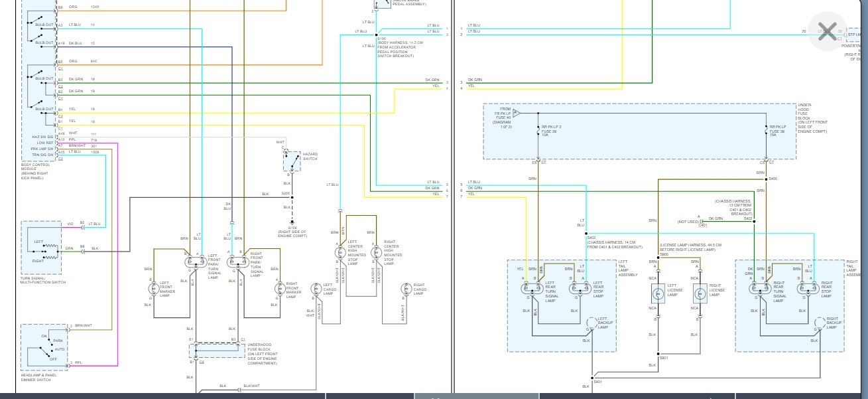Click the right cargo lamp symbol
Viewport: 868px width, 399px height.
[406, 289]
